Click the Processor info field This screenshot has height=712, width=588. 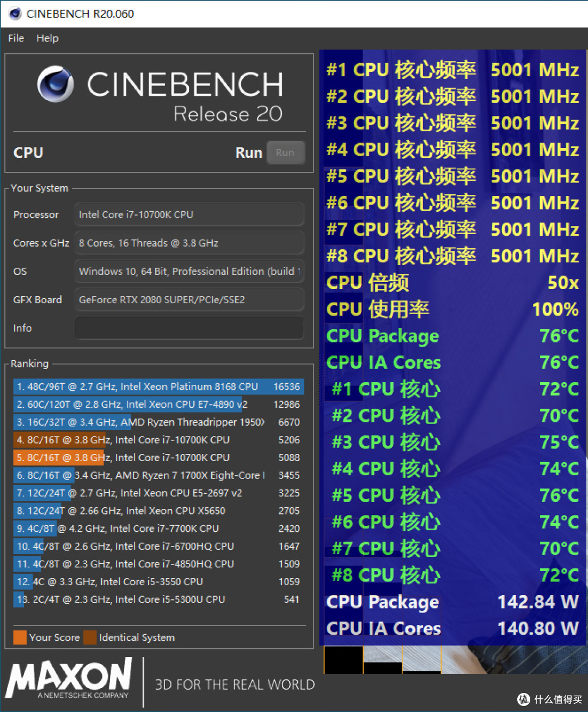click(189, 214)
